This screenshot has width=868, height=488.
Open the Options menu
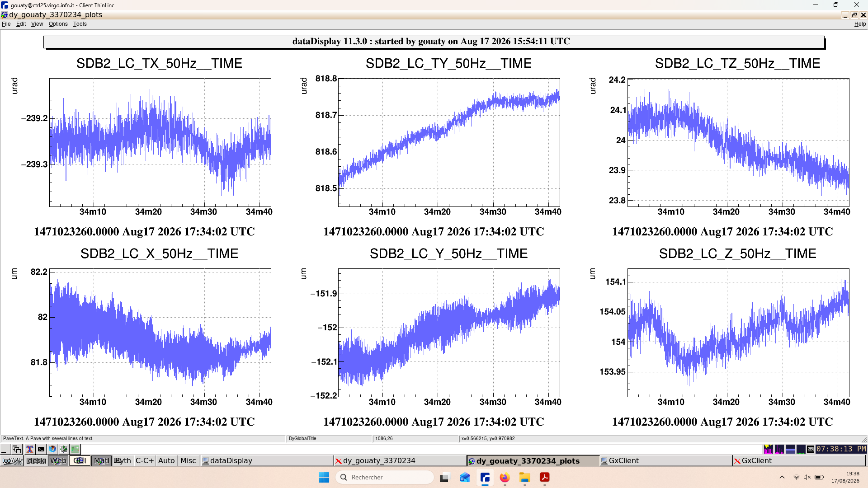pos(58,24)
